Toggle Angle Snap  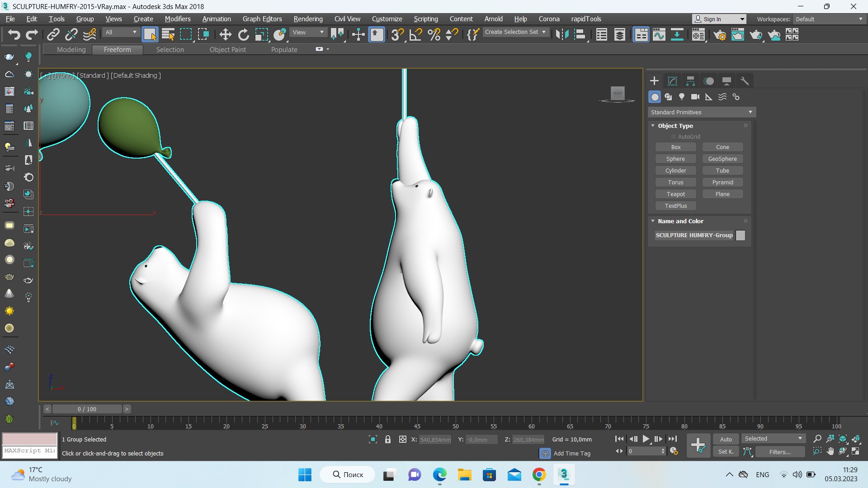click(415, 34)
